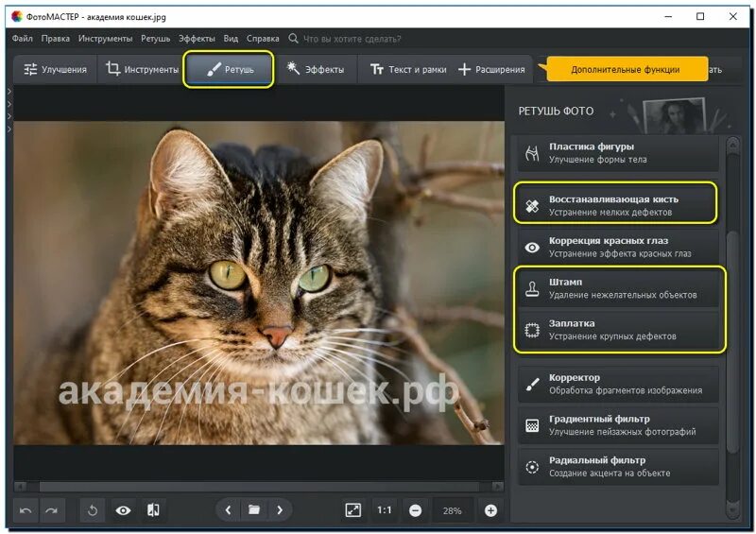Click the radial filter circle icon
This screenshot has width=756, height=534.
(x=532, y=468)
